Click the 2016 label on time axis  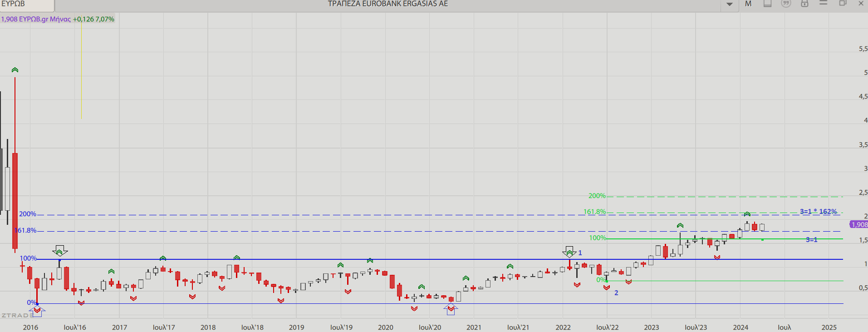coord(30,327)
